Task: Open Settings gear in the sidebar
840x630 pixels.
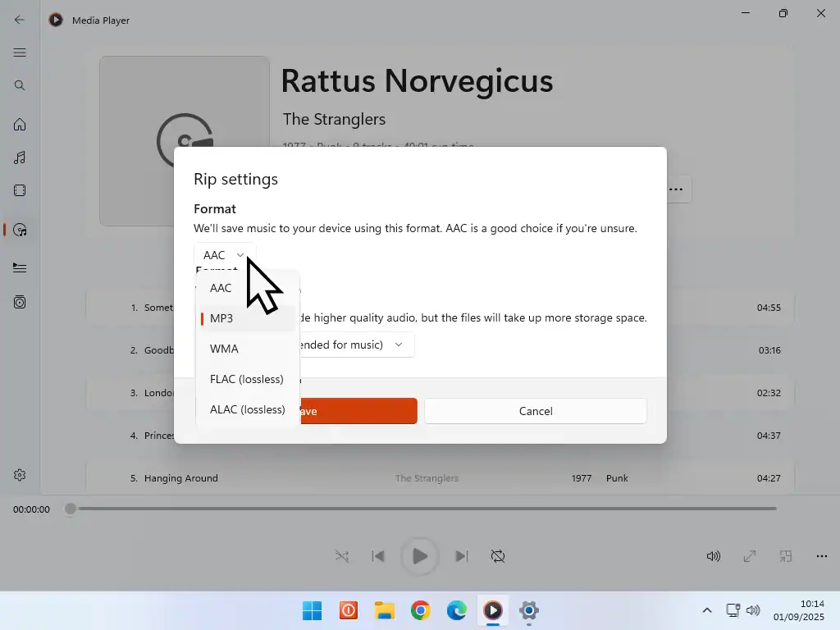Action: coord(20,475)
